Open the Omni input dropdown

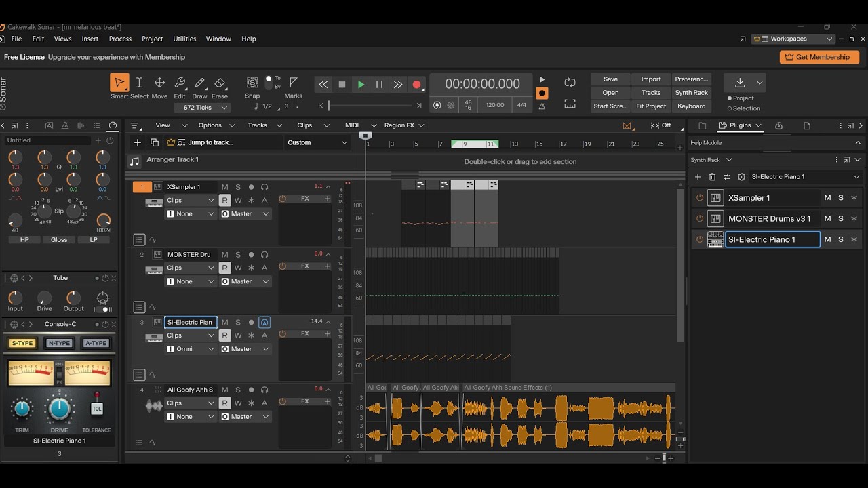coord(191,349)
